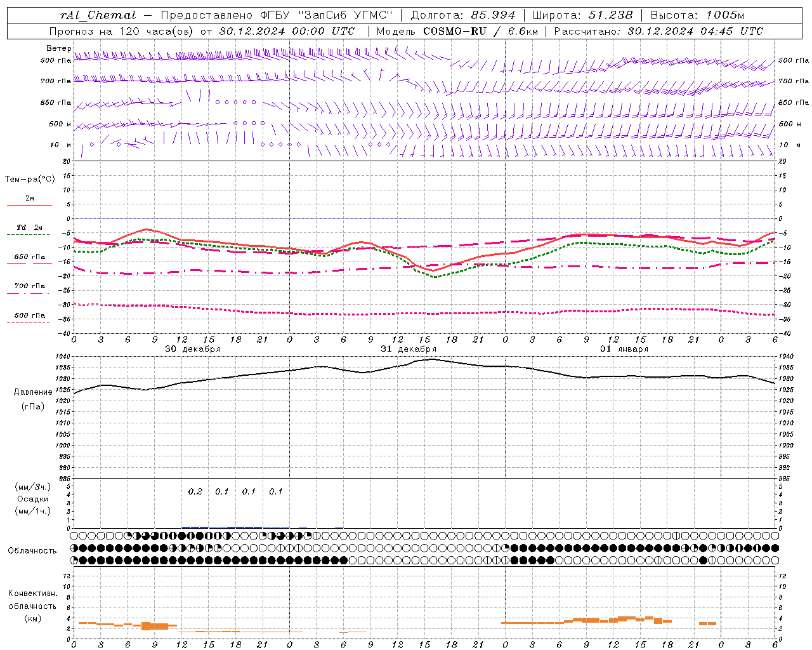
Task: Click the 30 декабря date label
Action: pos(193,349)
